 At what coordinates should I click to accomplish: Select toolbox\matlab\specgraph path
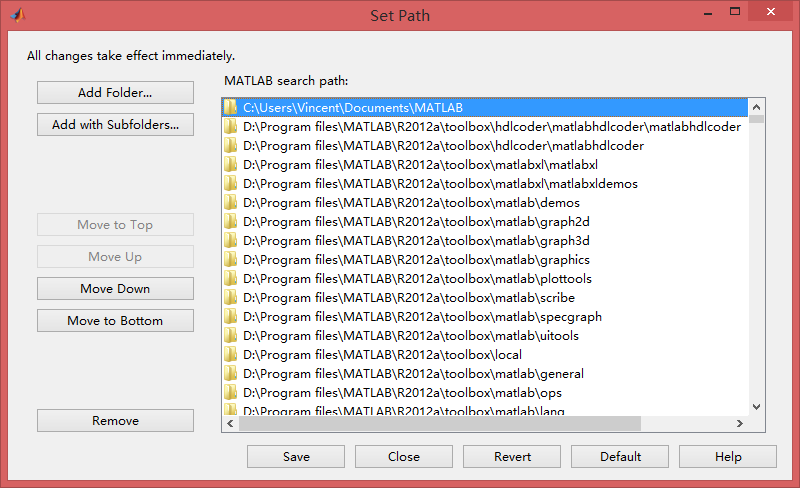[485, 316]
